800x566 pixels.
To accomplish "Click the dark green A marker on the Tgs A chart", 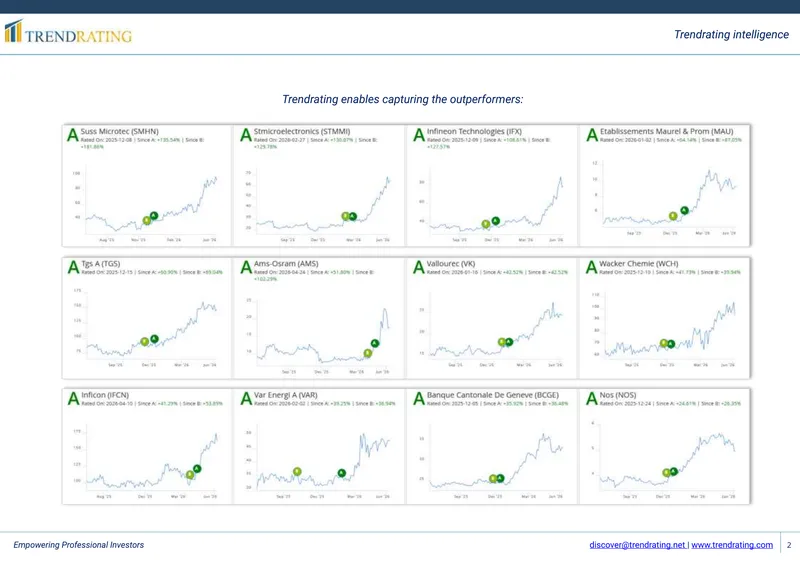I will coord(155,339).
